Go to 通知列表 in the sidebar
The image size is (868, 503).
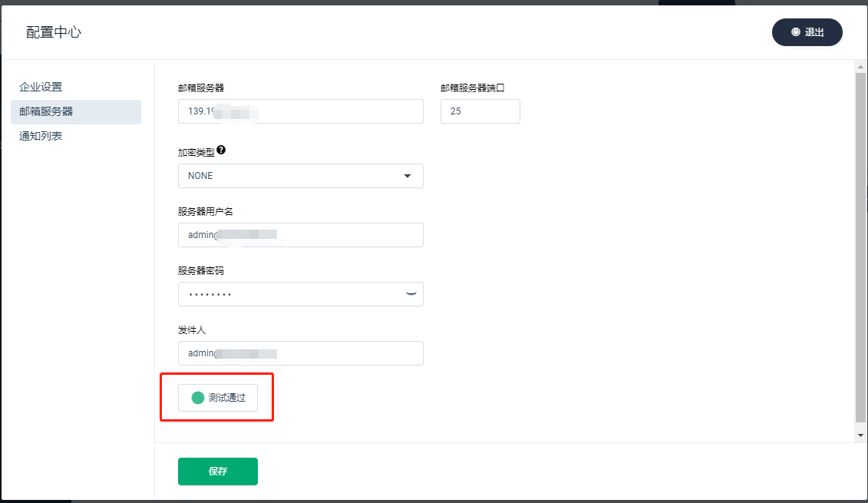click(x=41, y=136)
